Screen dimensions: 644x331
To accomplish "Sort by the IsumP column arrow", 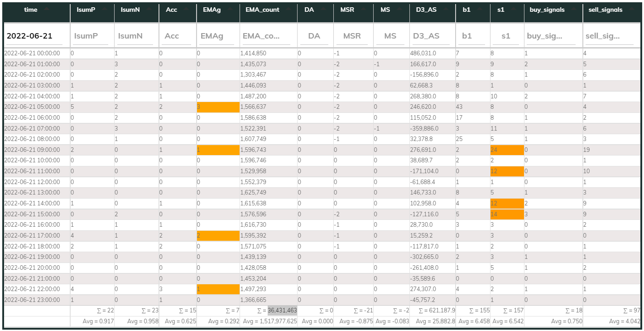I will [x=105, y=10].
